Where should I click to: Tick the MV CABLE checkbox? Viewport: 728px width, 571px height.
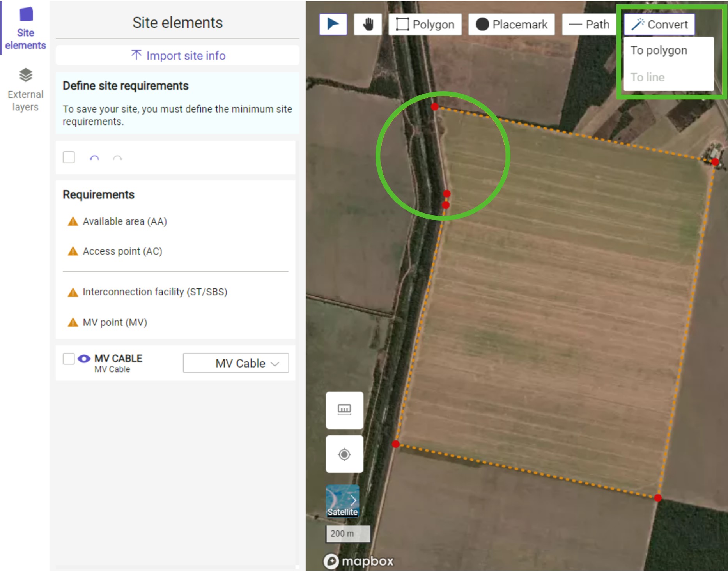[69, 359]
